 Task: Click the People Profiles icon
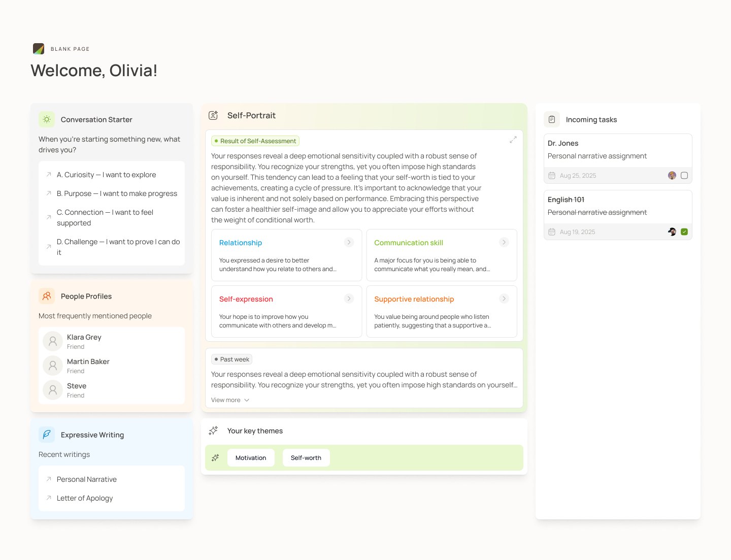point(47,296)
